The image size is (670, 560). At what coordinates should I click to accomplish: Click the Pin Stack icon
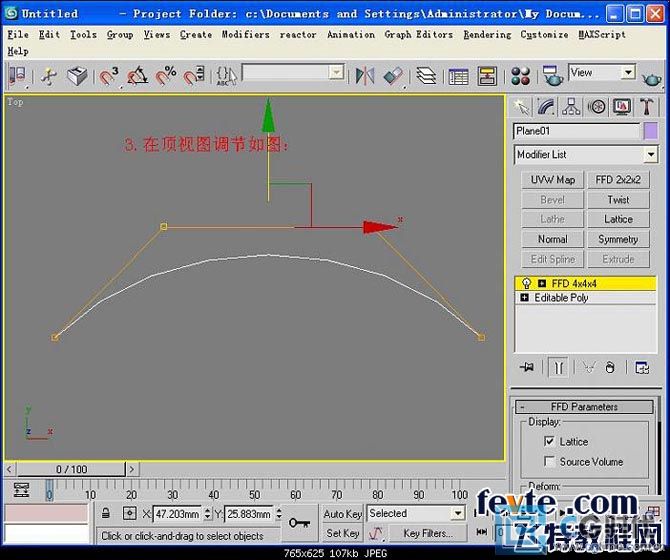527,367
